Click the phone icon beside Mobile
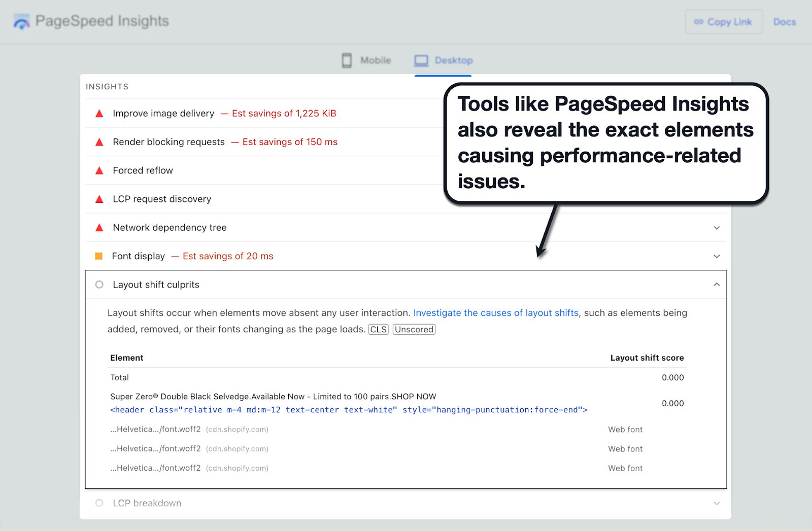This screenshot has width=812, height=531. tap(347, 60)
